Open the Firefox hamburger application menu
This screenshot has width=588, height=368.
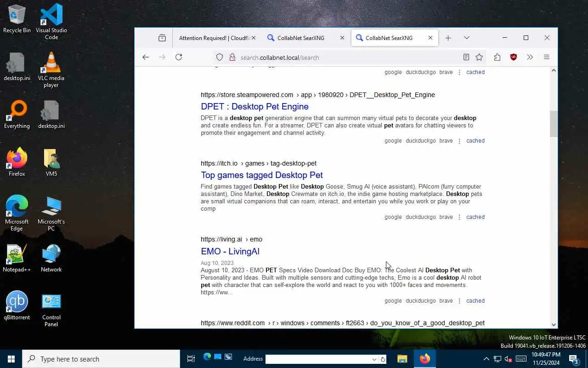point(546,57)
